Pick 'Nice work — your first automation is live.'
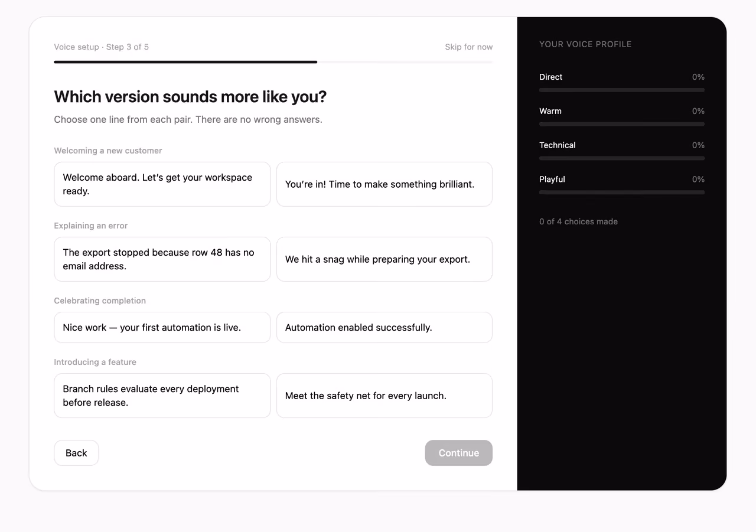 tap(162, 328)
